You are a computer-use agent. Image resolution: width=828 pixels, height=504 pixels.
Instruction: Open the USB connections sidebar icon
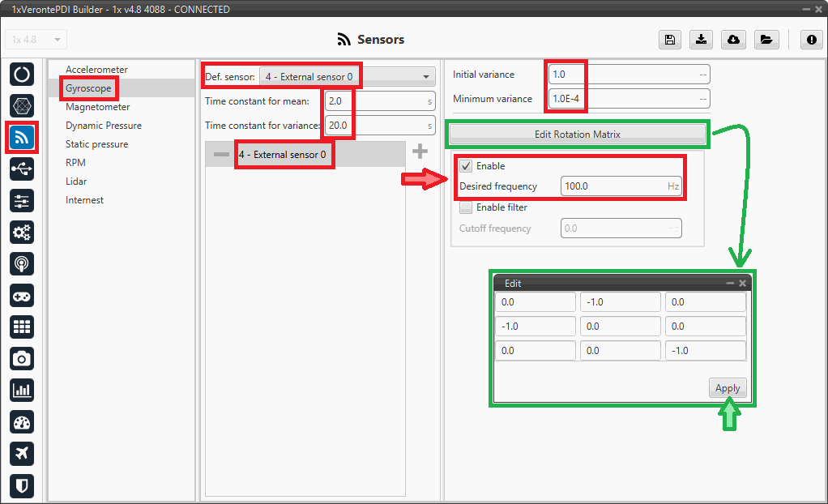22,169
